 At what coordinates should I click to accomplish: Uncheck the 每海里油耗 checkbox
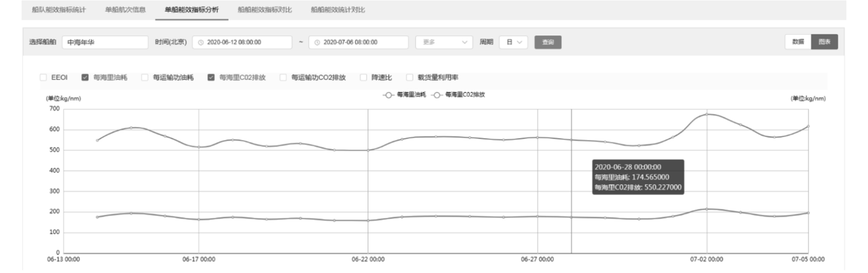(85, 78)
